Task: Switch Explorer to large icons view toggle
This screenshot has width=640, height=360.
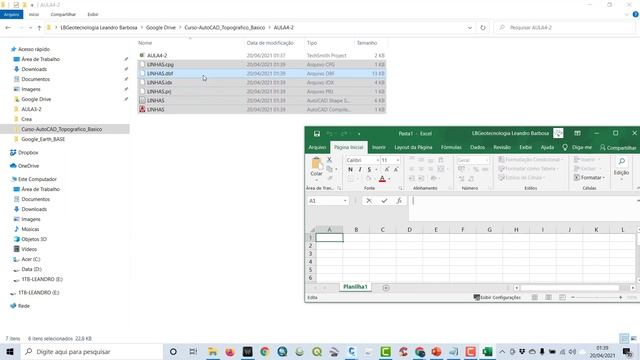Action: pyautogui.click(x=633, y=338)
